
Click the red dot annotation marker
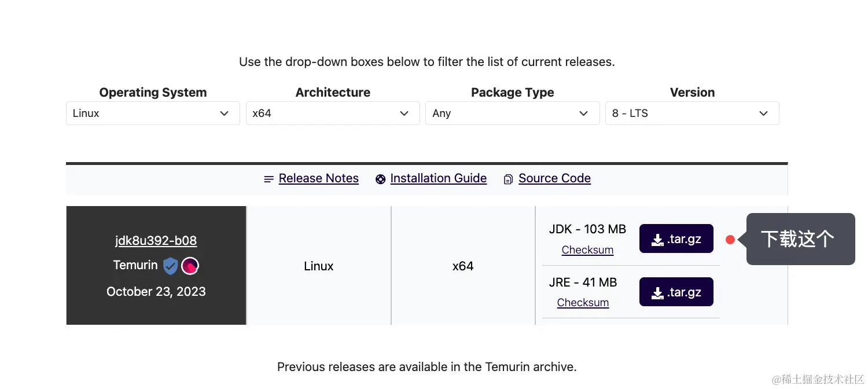730,240
